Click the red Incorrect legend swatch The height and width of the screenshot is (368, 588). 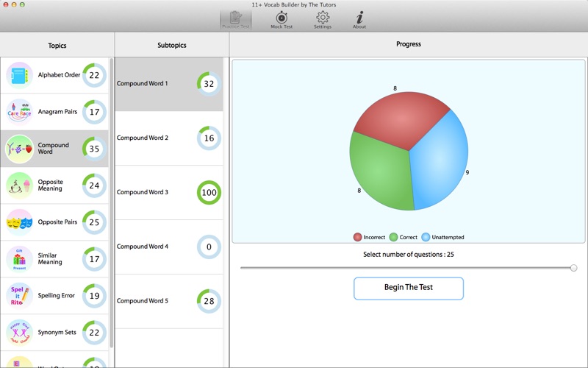(x=357, y=237)
